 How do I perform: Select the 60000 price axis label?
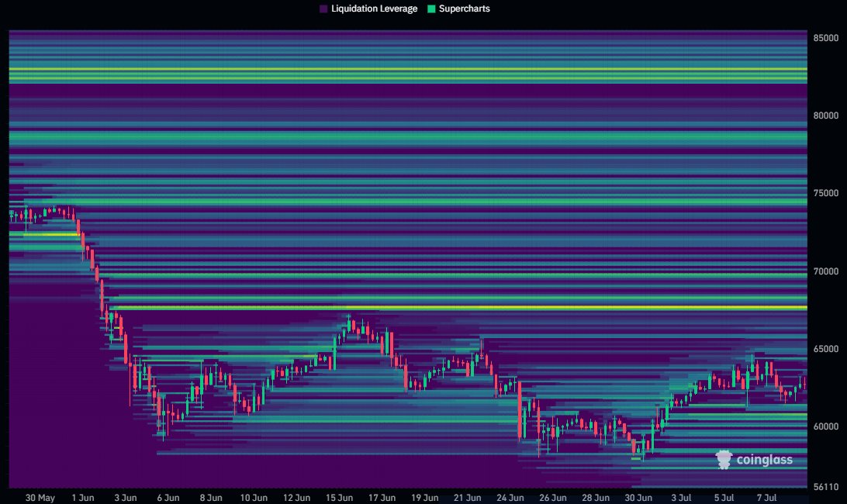point(826,426)
